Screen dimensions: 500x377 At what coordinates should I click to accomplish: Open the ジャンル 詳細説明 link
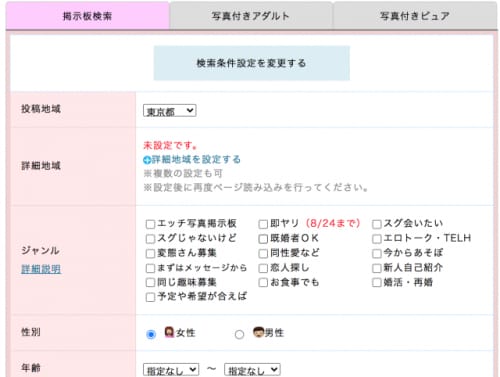(41, 269)
